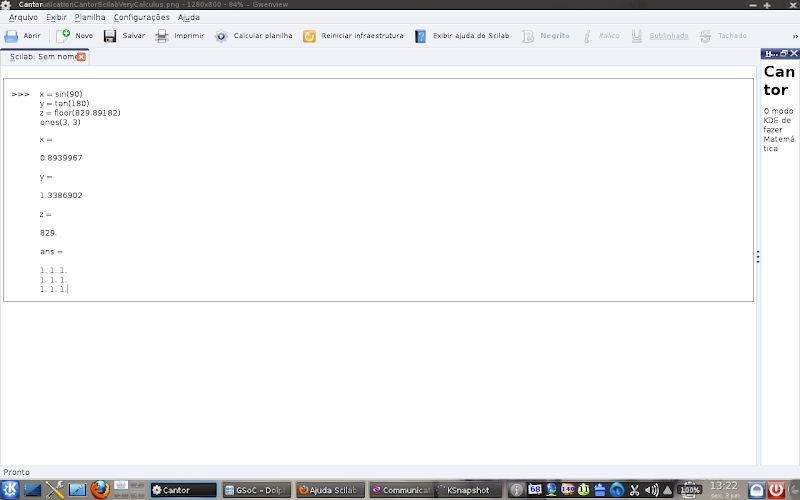
Task: Click the splitter handle beside help panel
Action: (758, 257)
